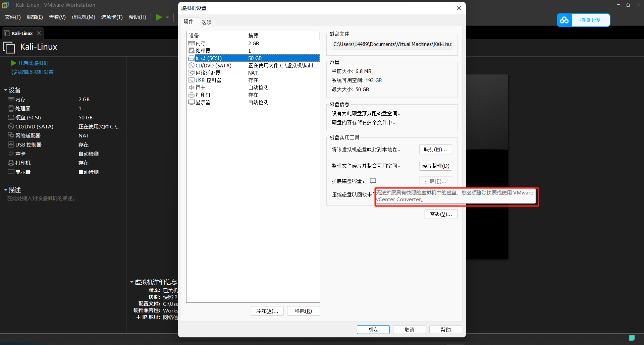Click the hard disk (SCSI) icon in the dialog list
The width and height of the screenshot is (644, 345).
(x=192, y=58)
